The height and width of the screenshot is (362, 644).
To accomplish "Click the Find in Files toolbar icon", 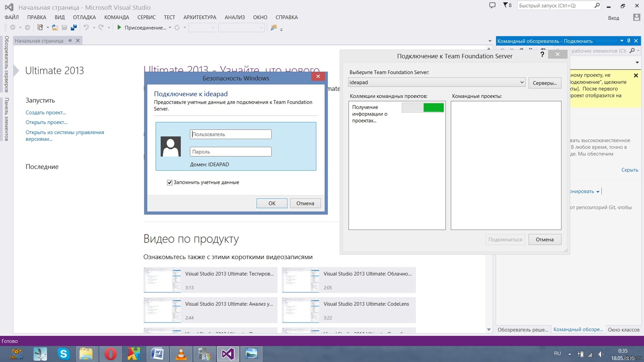I will [274, 27].
